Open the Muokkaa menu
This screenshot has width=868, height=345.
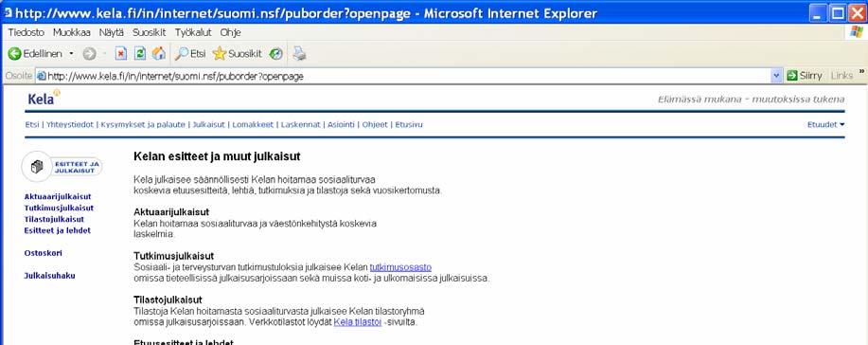[71, 33]
